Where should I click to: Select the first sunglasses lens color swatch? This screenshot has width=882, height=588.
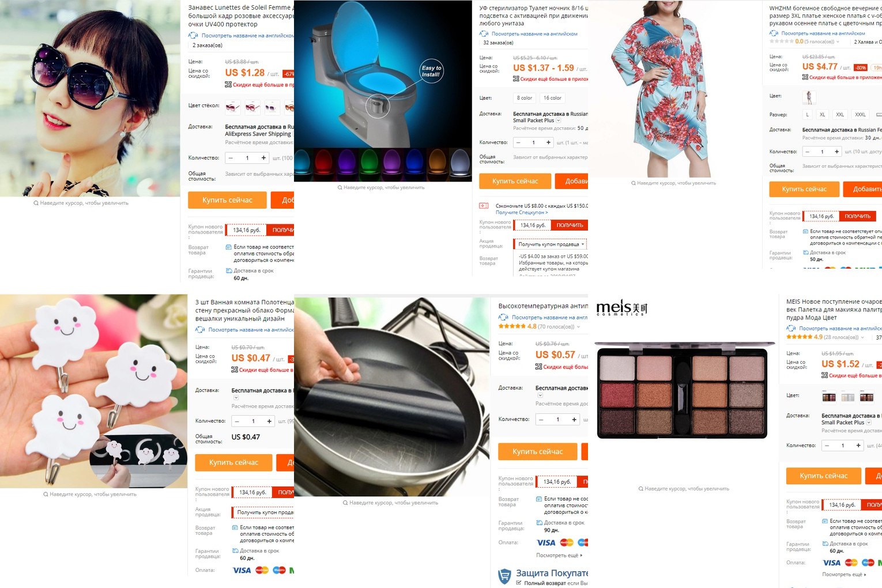[232, 107]
